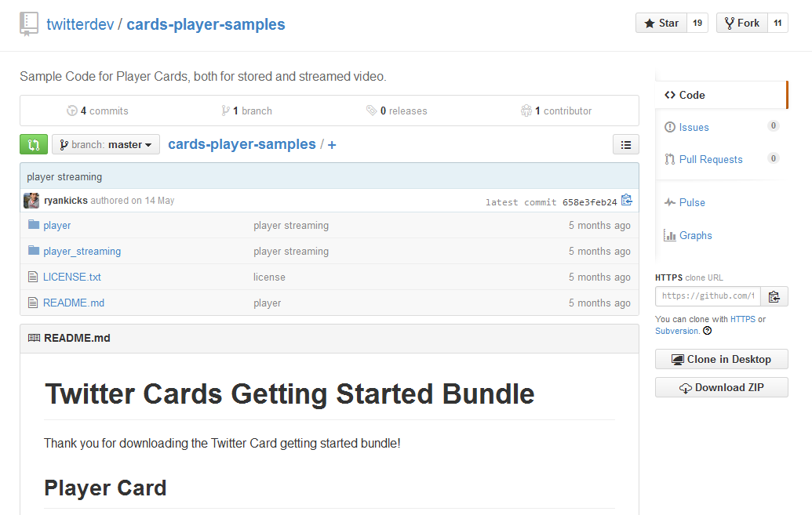Open the file list view icon button
This screenshot has width=812, height=515.
[x=625, y=145]
